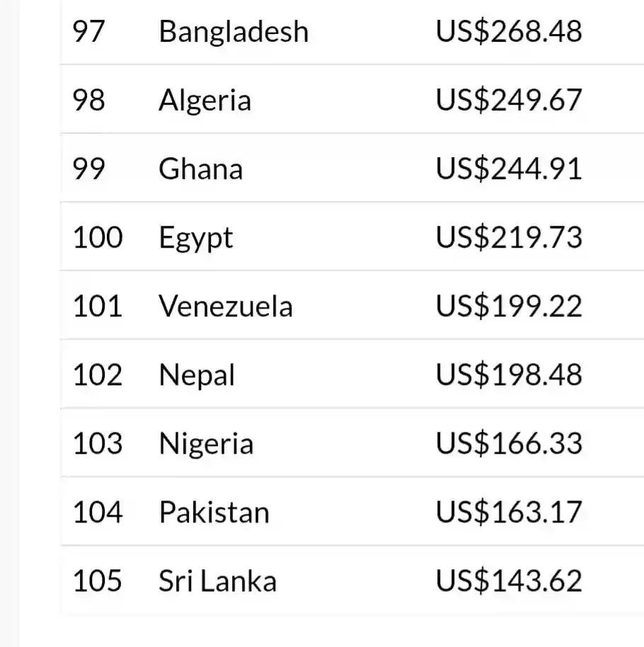Select rank number 105
This screenshot has width=644, height=647.
click(98, 580)
